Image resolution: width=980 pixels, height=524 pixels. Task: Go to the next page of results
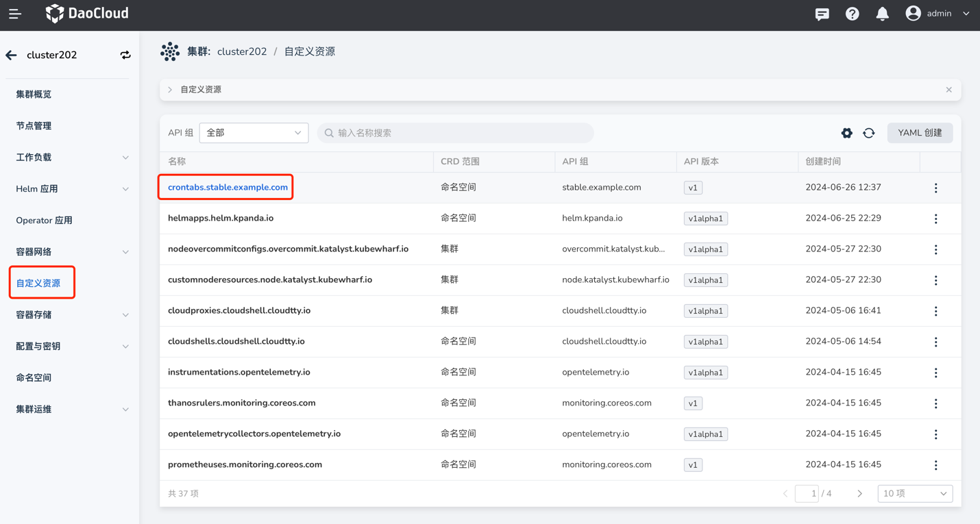(x=859, y=493)
